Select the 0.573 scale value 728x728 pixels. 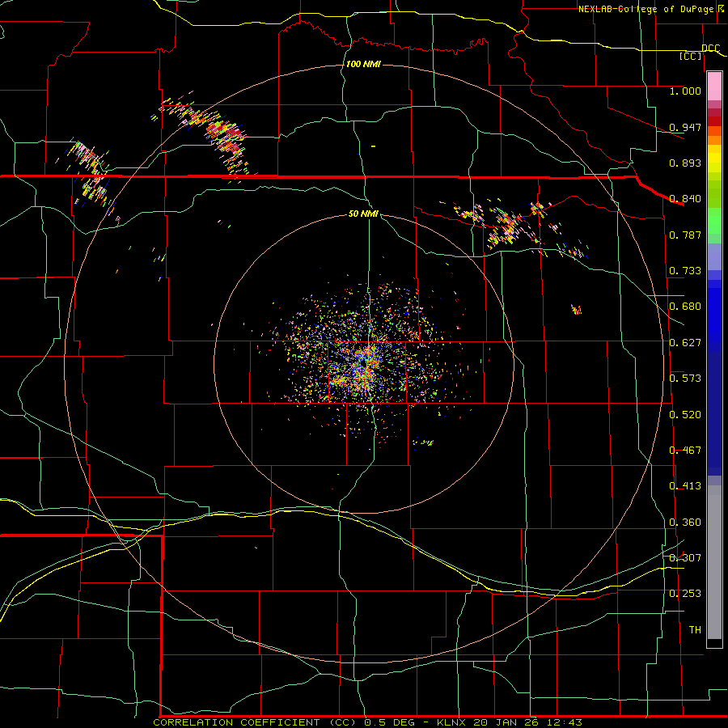coord(685,379)
